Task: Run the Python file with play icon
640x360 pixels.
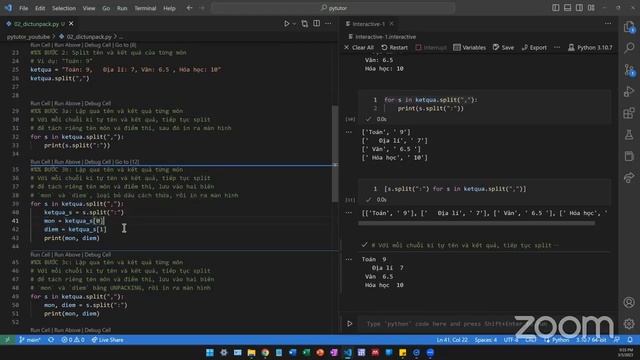Action: pyautogui.click(x=287, y=24)
